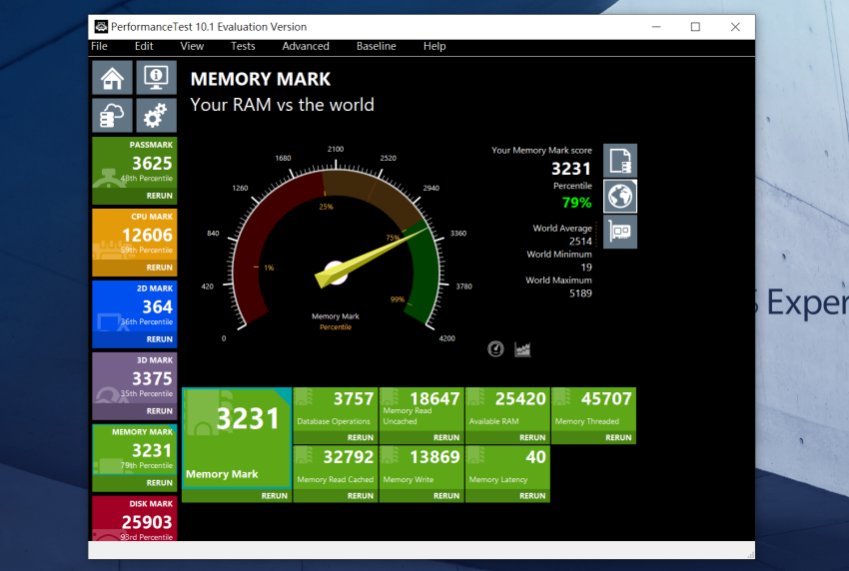The width and height of the screenshot is (849, 571).
Task: Select the Memory Read Uncached 18647 tile
Action: pos(421,409)
